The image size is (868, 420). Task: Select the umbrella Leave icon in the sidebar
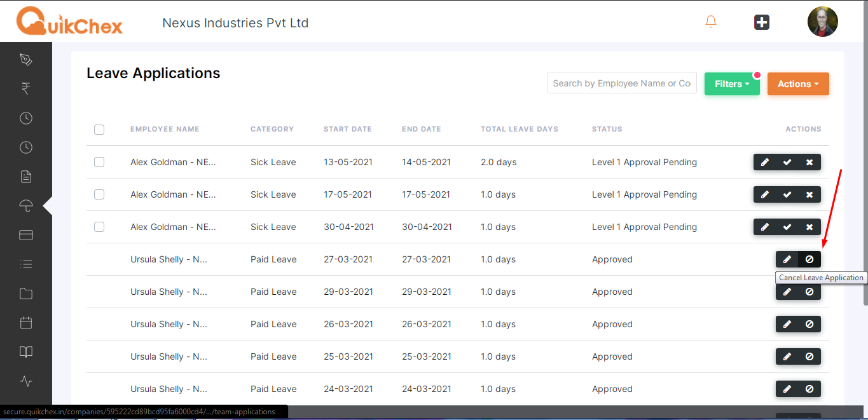[25, 205]
